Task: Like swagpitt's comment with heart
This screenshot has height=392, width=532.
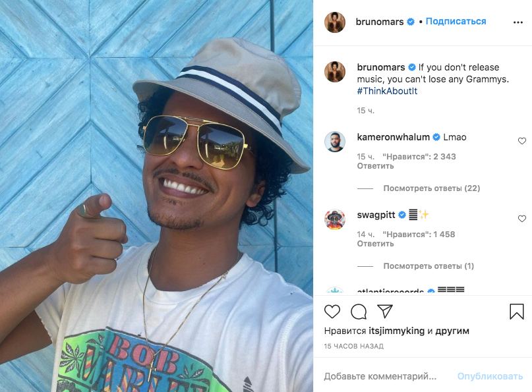Action: [522, 219]
